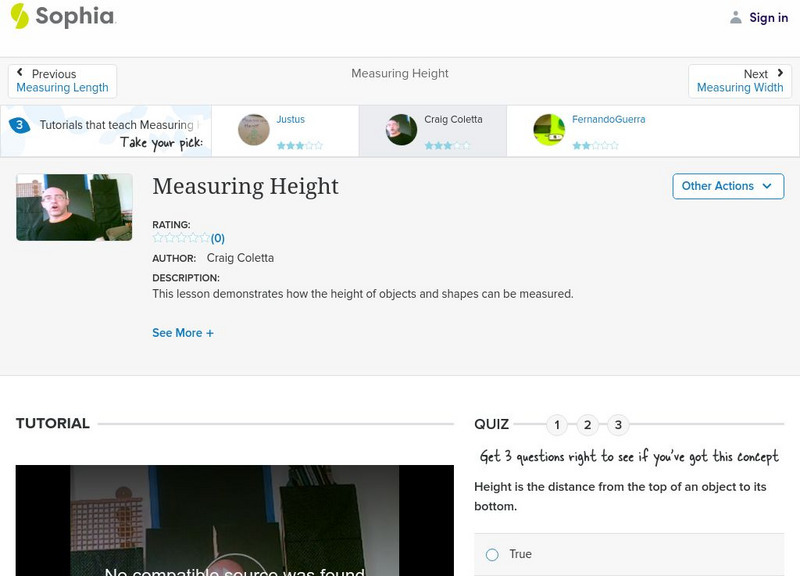Click the first rating star under RATING

156,238
